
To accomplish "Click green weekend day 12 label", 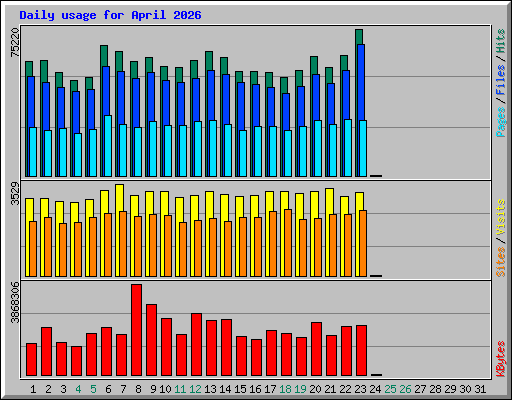I will (x=195, y=389).
